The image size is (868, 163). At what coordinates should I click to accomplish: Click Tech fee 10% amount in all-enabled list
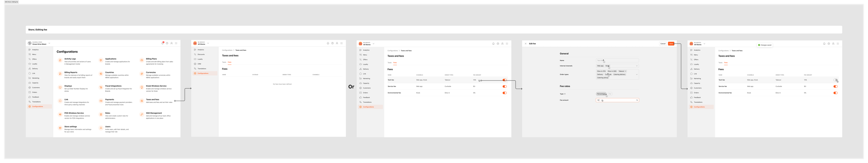[x=475, y=80]
